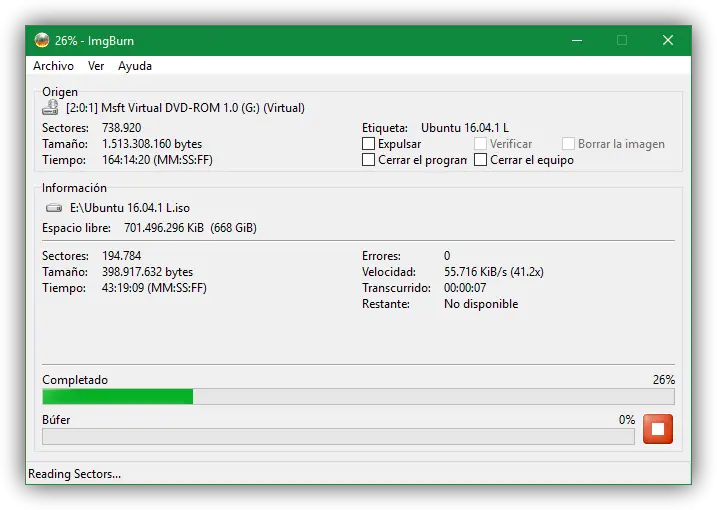Click the hard drive icon beside the ISO path
The width and height of the screenshot is (717, 510).
click(54, 208)
